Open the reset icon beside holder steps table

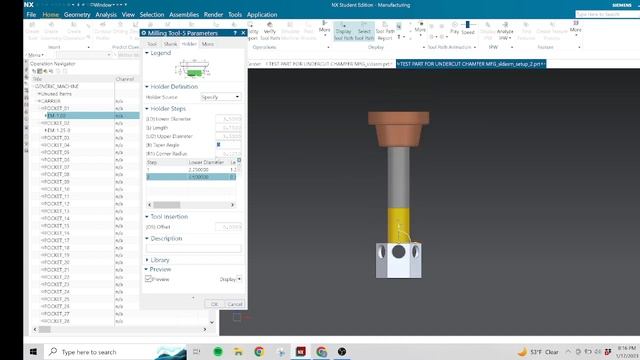coord(239,160)
